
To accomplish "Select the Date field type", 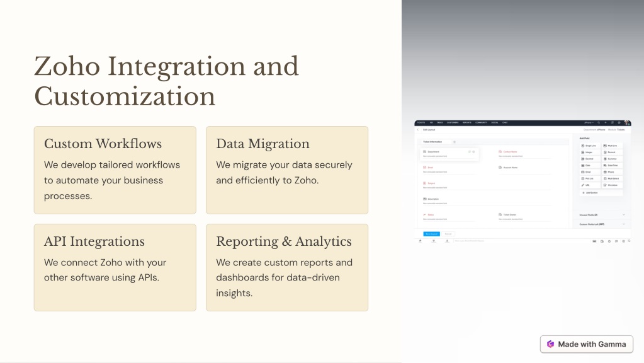I will [x=589, y=165].
